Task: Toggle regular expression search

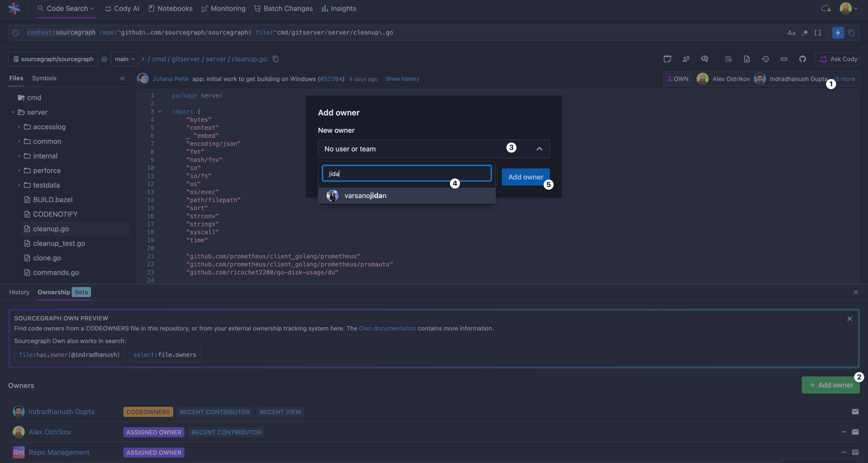Action: [x=805, y=33]
